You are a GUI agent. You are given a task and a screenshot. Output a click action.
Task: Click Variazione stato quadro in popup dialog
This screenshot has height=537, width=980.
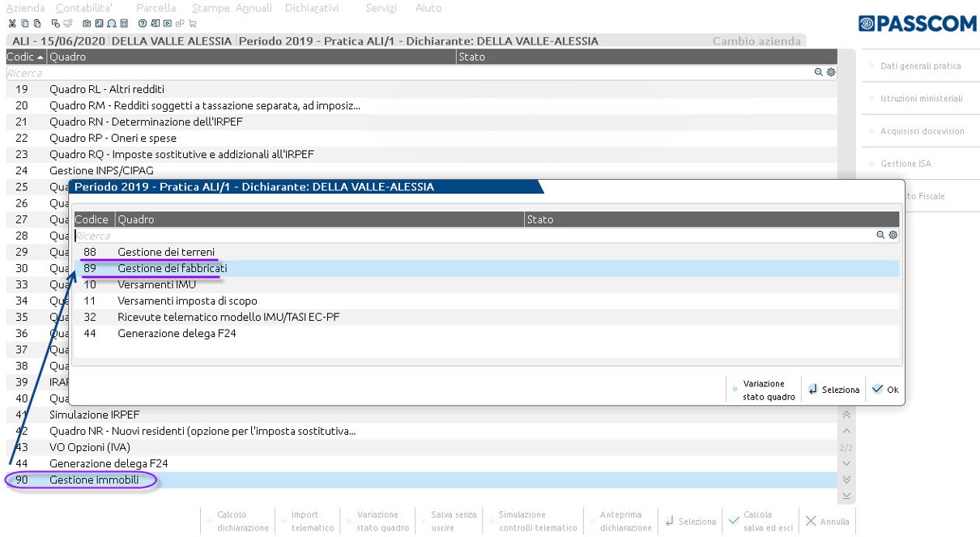[x=763, y=390]
